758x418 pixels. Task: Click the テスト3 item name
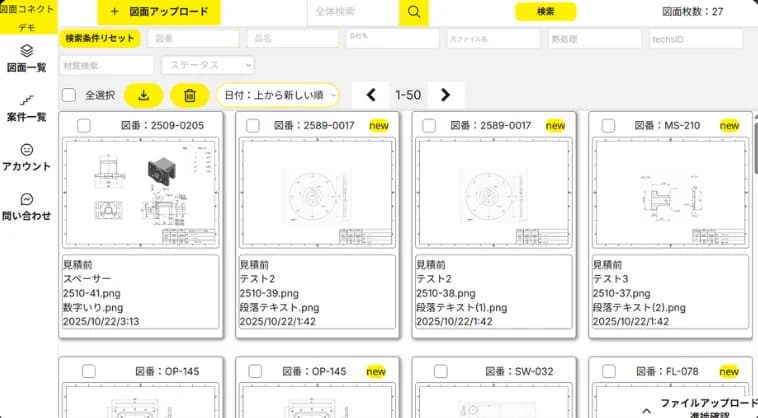pyautogui.click(x=611, y=279)
